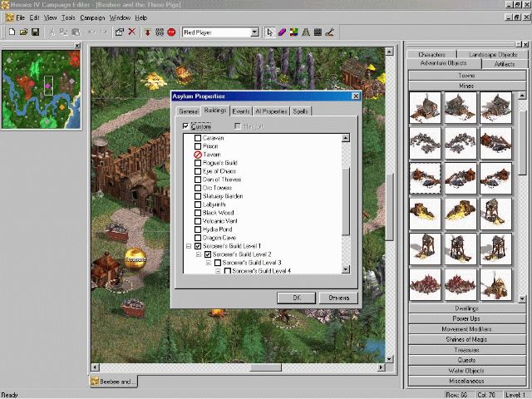532x399 pixels.
Task: Expand the Dwellings palette section
Action: point(466,308)
